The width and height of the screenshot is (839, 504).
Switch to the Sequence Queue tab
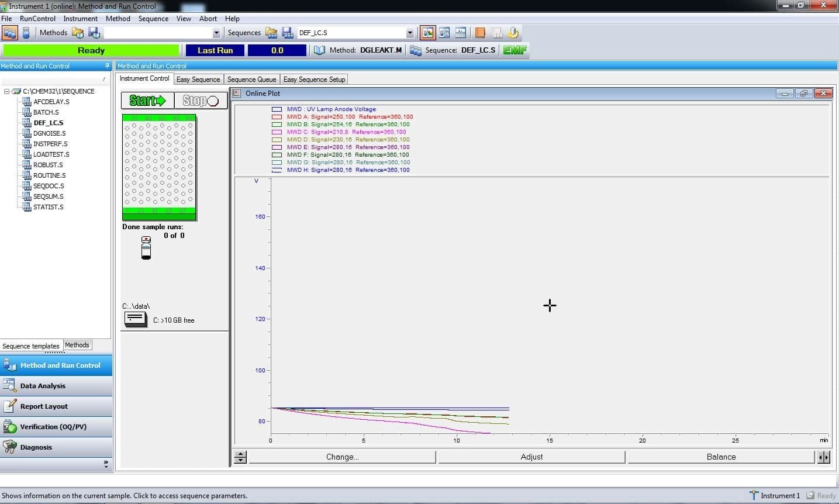251,80
